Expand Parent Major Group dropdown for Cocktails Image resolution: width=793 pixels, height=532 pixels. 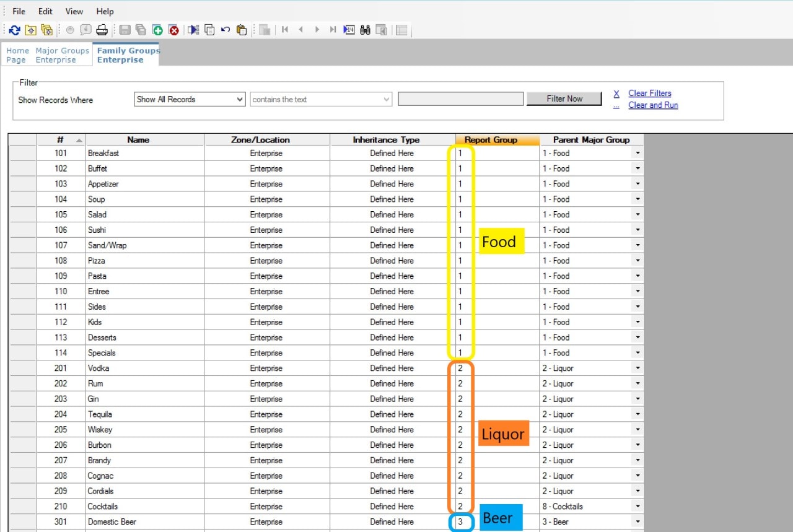(638, 507)
